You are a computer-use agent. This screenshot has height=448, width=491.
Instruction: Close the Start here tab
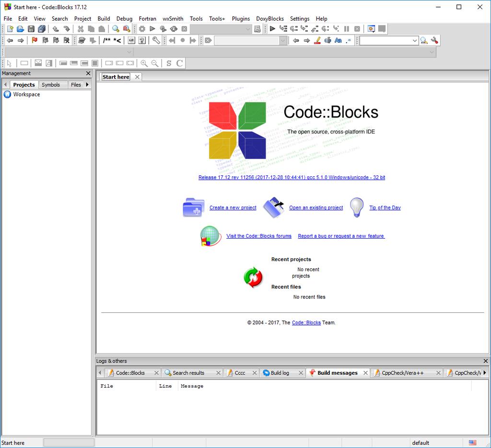137,77
